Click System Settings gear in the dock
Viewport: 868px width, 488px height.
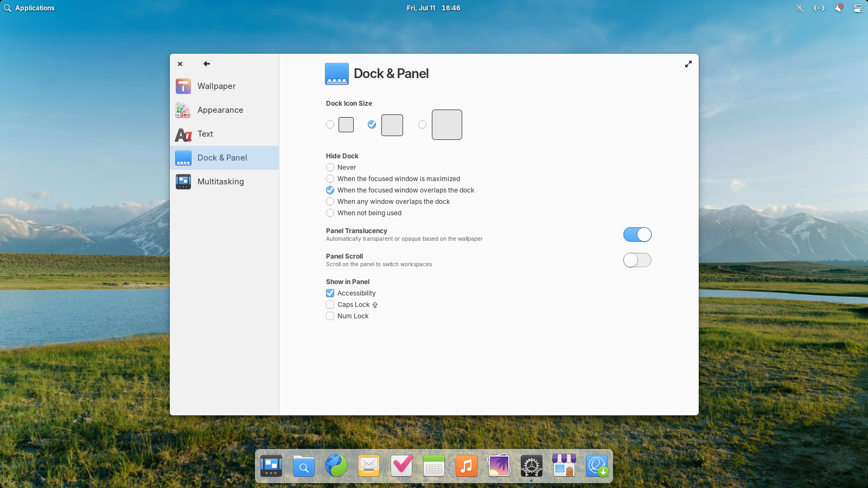[532, 466]
